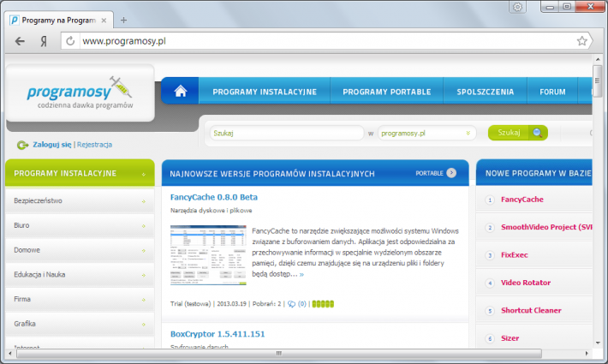The width and height of the screenshot is (608, 364).
Task: Select the Programy na Program browser tab
Action: (59, 21)
